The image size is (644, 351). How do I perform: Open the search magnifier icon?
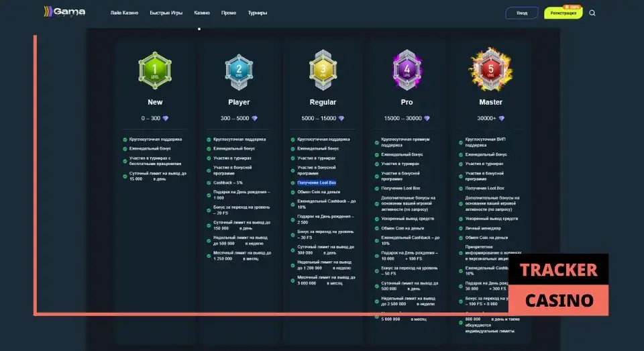(592, 13)
